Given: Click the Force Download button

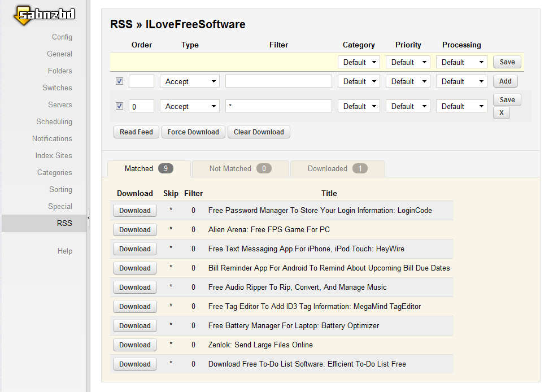Looking at the screenshot, I should click(193, 132).
